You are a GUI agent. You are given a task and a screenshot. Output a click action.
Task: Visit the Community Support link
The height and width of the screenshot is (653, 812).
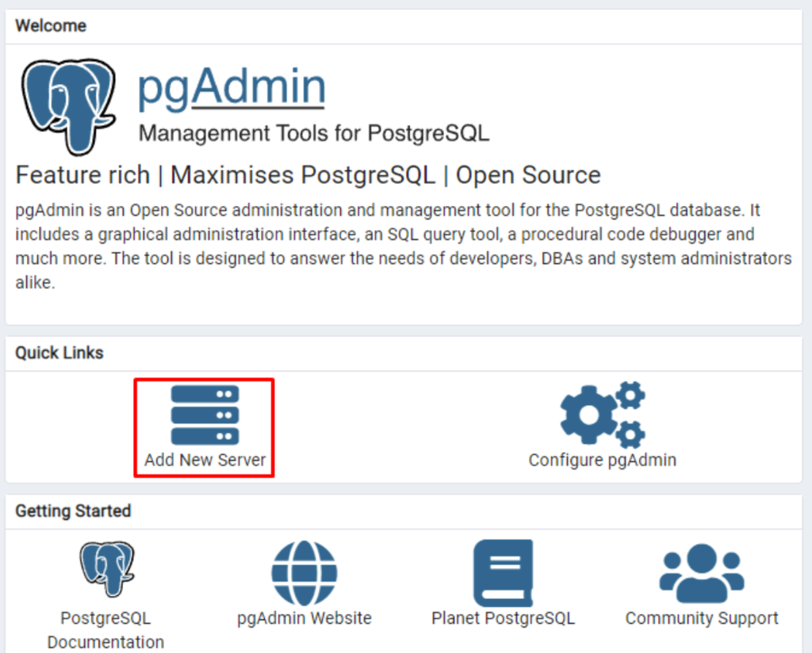click(x=701, y=618)
